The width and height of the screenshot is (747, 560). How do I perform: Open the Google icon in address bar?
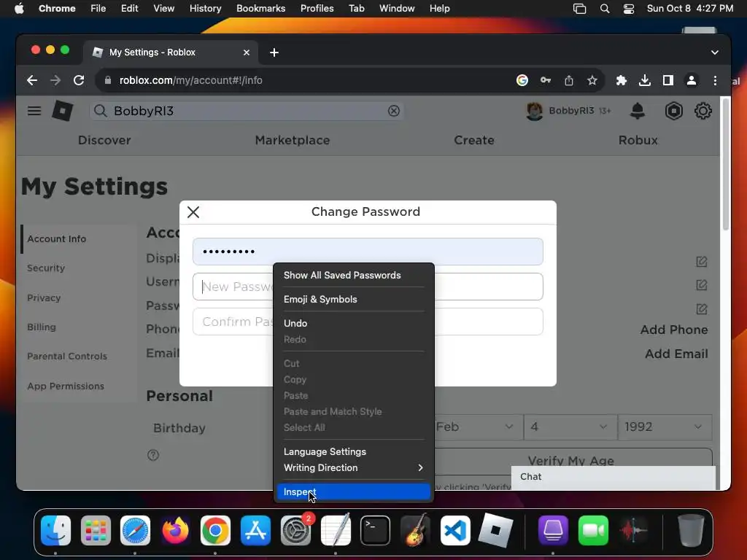click(522, 80)
